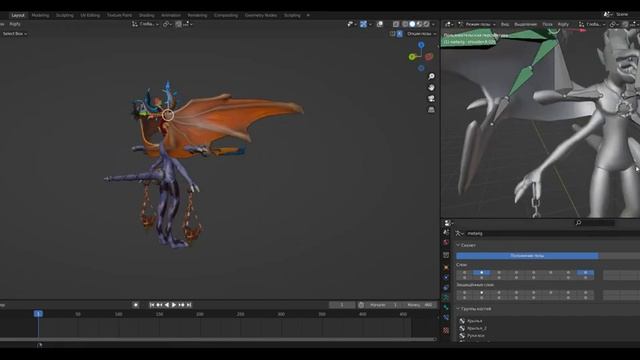Screen dimensions: 640x360
Task: Play animation in reverse
Action: [167, 305]
